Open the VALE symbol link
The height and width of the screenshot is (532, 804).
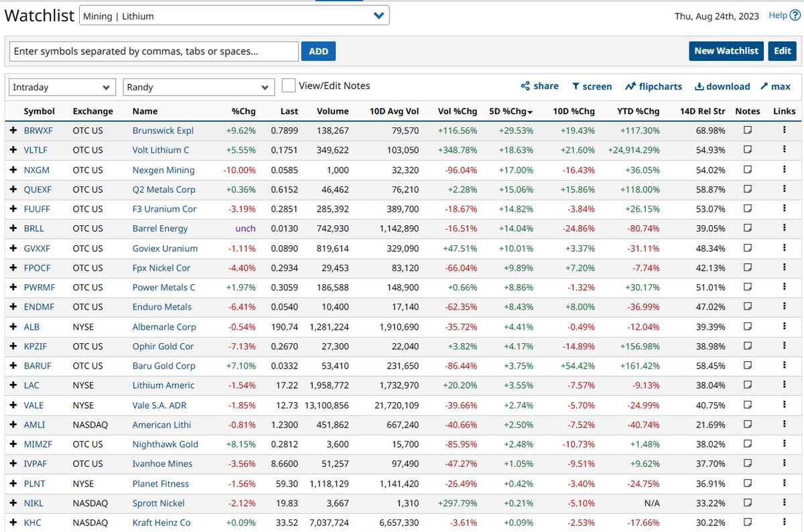click(33, 405)
